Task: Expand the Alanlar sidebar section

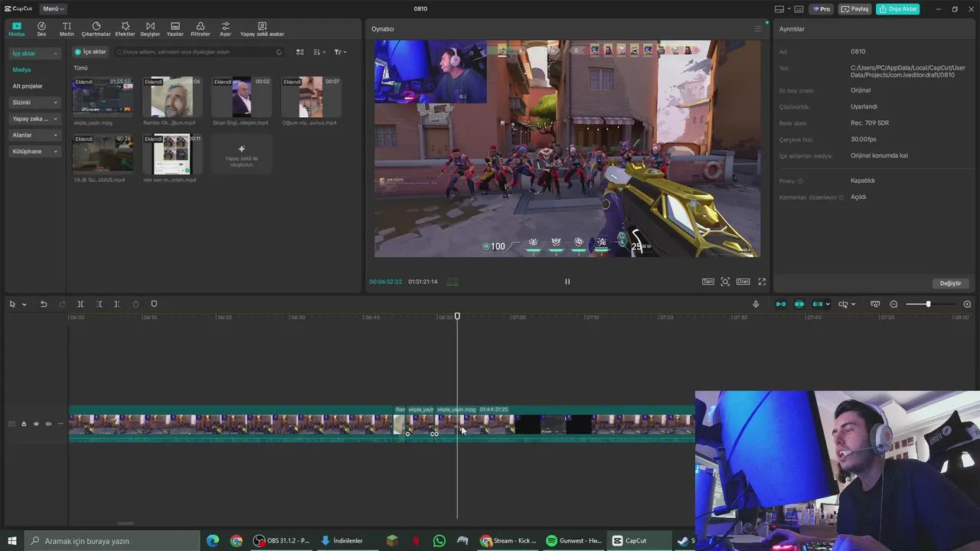Action: [34, 135]
